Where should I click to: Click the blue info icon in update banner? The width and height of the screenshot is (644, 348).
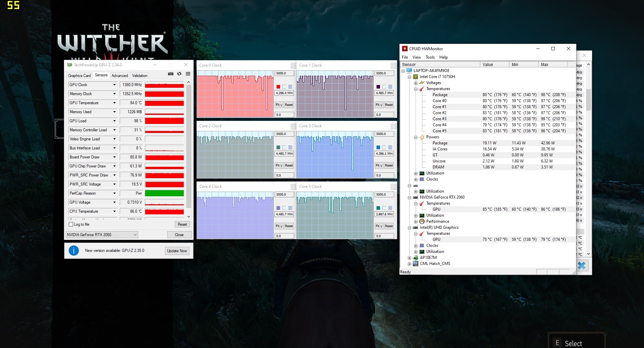click(x=74, y=251)
